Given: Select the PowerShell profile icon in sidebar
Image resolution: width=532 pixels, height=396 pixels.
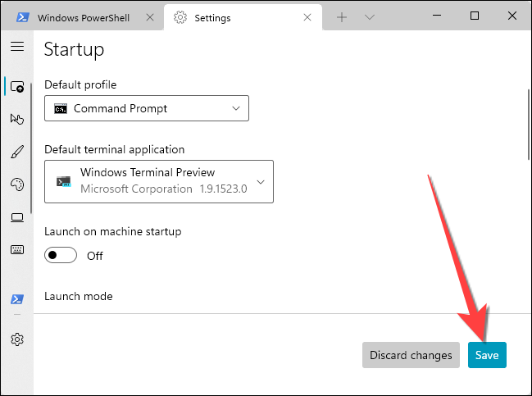Looking at the screenshot, I should [x=16, y=299].
